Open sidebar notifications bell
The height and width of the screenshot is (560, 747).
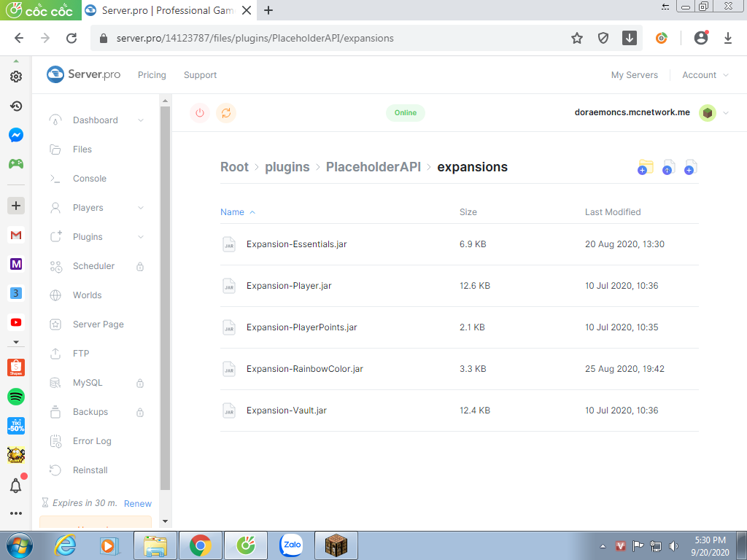click(16, 486)
